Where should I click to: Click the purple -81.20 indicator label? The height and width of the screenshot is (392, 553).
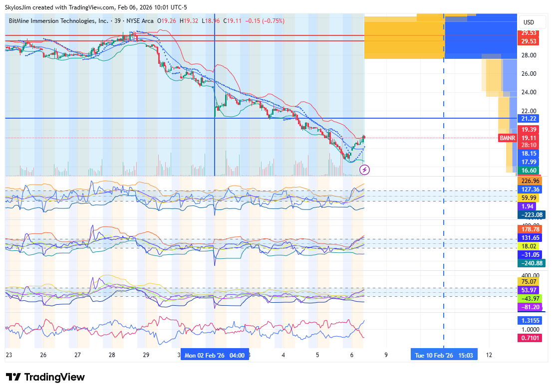(x=530, y=307)
